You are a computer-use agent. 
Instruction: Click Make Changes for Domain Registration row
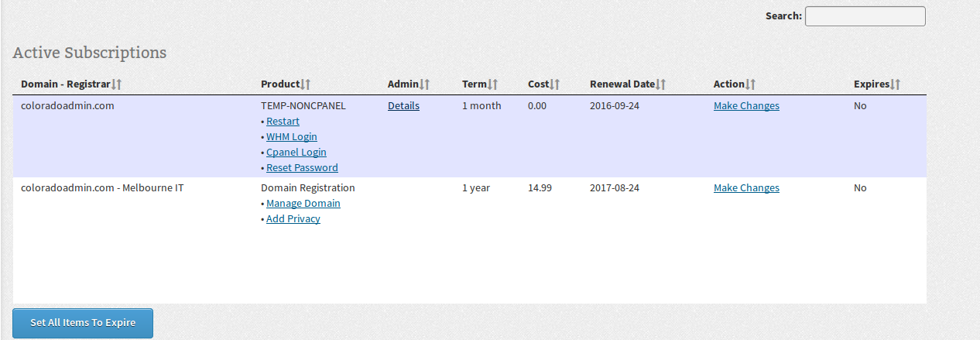tap(746, 188)
